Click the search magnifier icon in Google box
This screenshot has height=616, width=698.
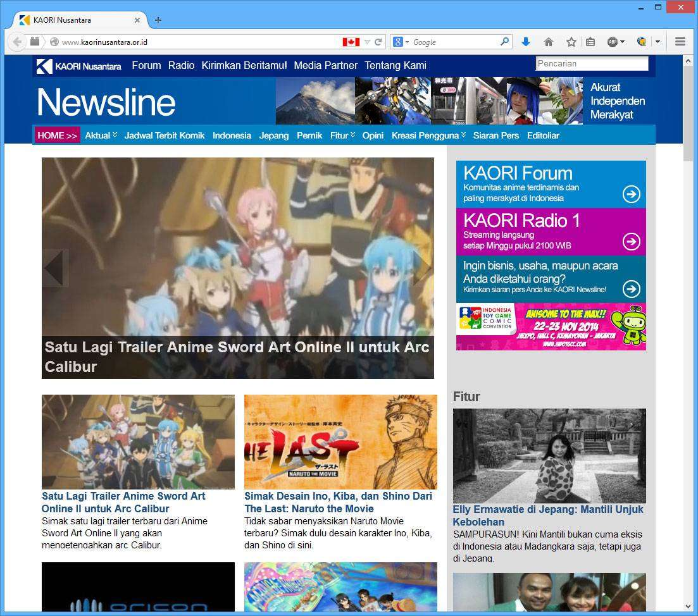(x=504, y=41)
